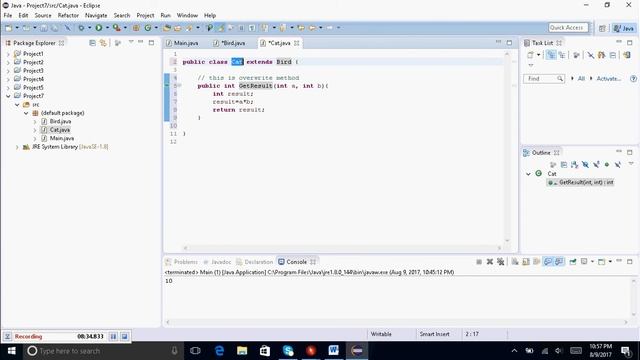
Task: Click the Collapse All icon in Package Explorer
Action: [92, 42]
